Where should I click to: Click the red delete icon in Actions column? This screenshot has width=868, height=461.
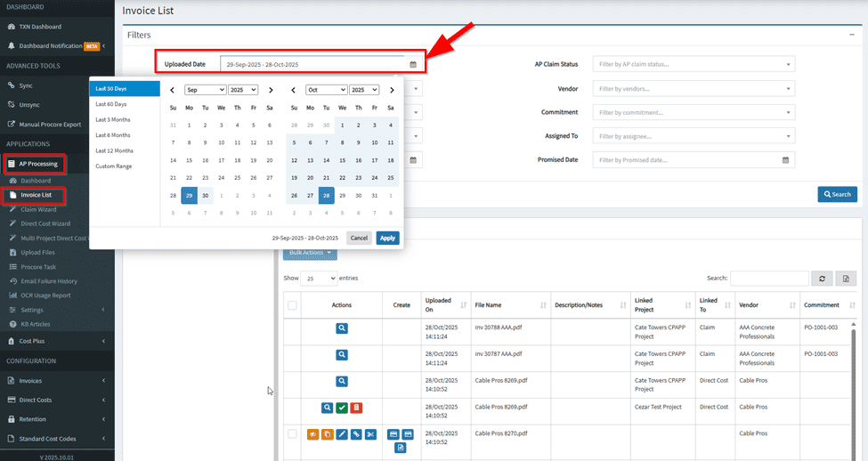(356, 408)
